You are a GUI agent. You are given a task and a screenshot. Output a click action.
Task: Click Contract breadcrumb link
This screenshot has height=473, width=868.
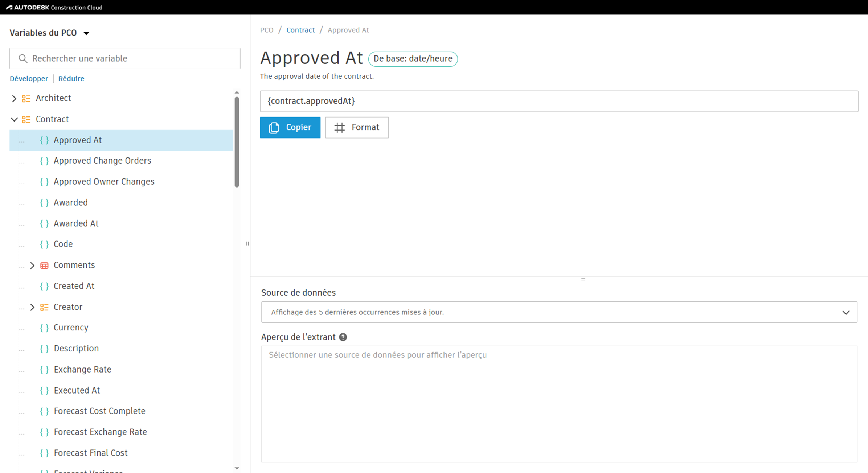pos(300,30)
